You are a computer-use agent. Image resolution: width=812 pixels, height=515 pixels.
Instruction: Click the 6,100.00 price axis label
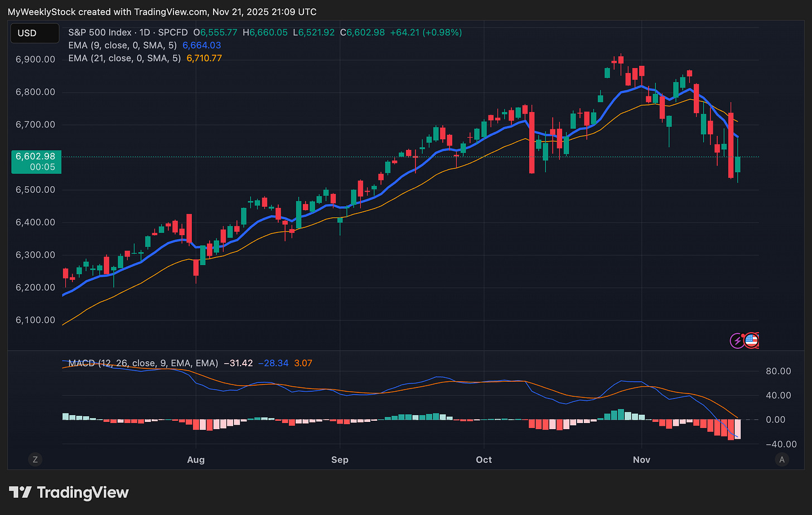point(36,320)
